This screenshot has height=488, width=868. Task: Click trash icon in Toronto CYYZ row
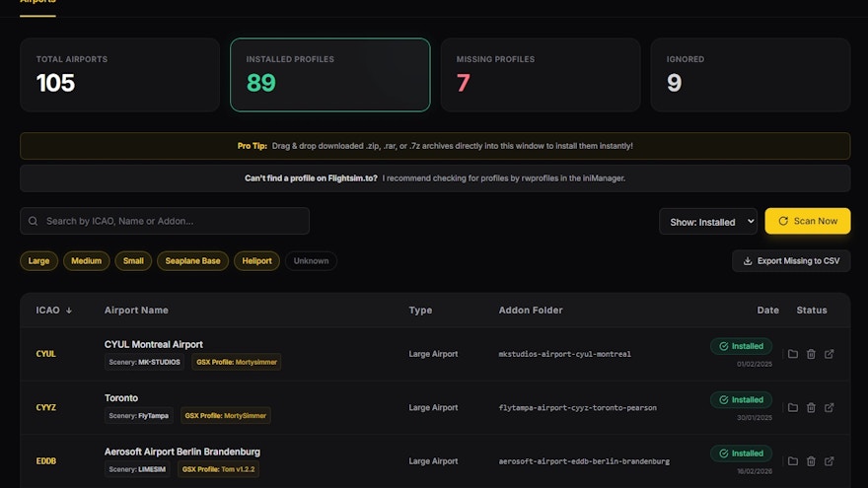[x=811, y=407]
